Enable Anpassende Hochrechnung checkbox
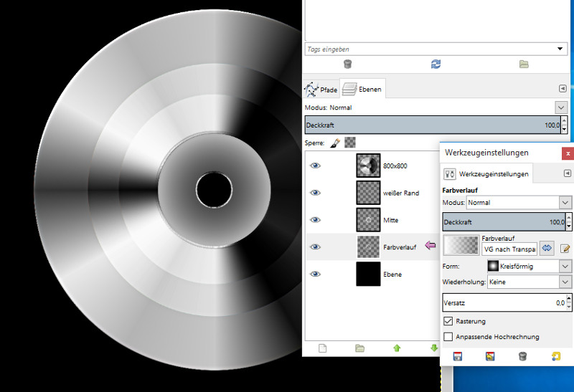Viewport: 574px width, 392px height. tap(448, 336)
